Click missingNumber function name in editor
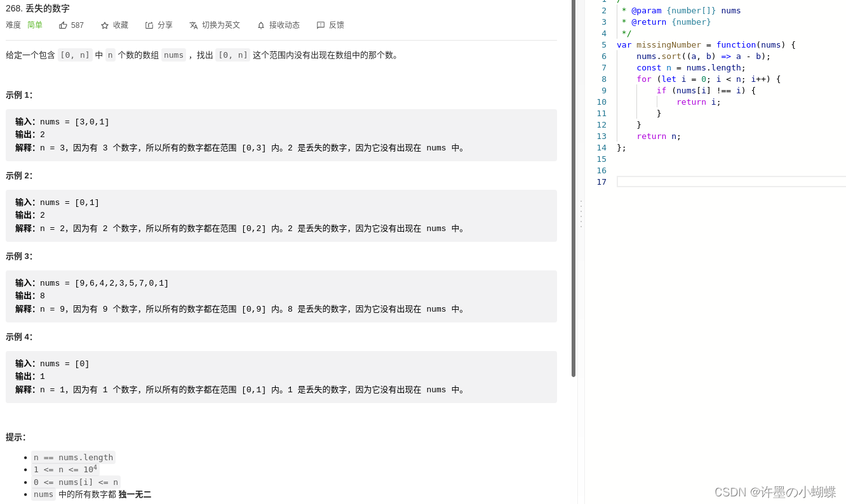 coord(669,44)
